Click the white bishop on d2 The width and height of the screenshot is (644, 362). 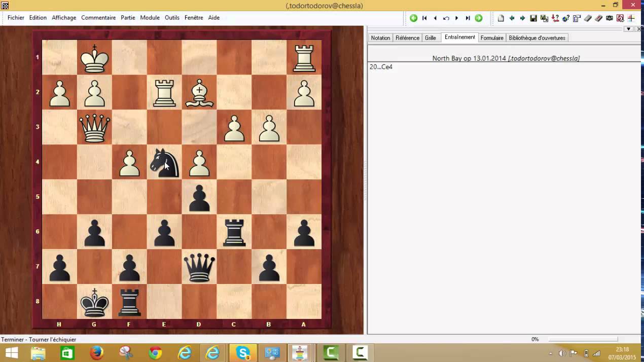(x=199, y=92)
